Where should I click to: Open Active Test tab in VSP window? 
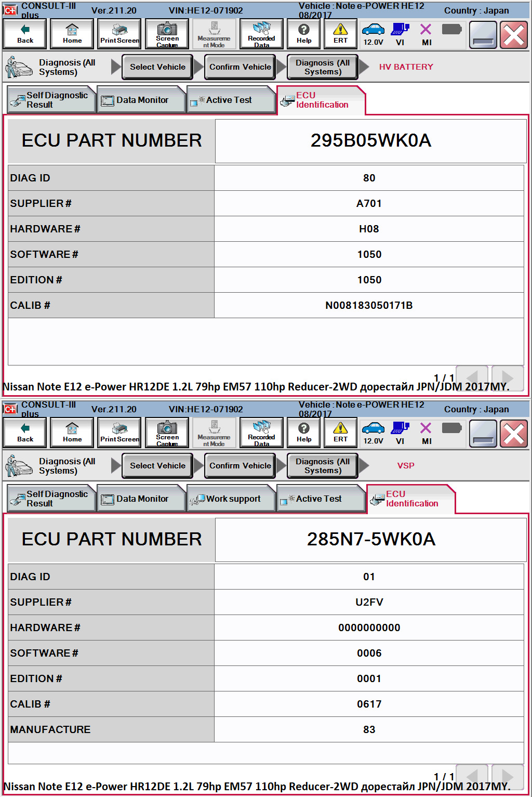[321, 499]
